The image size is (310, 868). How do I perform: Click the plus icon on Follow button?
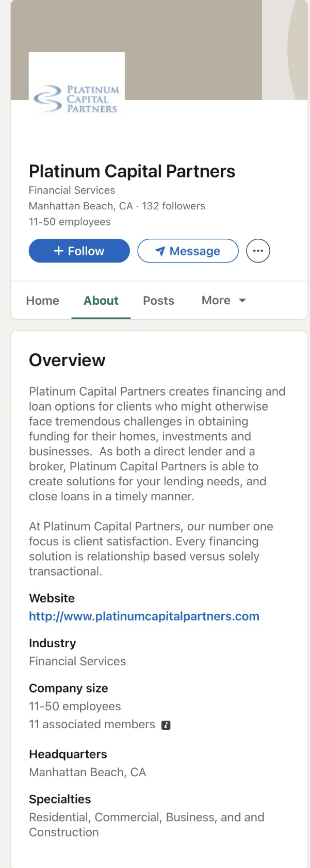pos(59,251)
